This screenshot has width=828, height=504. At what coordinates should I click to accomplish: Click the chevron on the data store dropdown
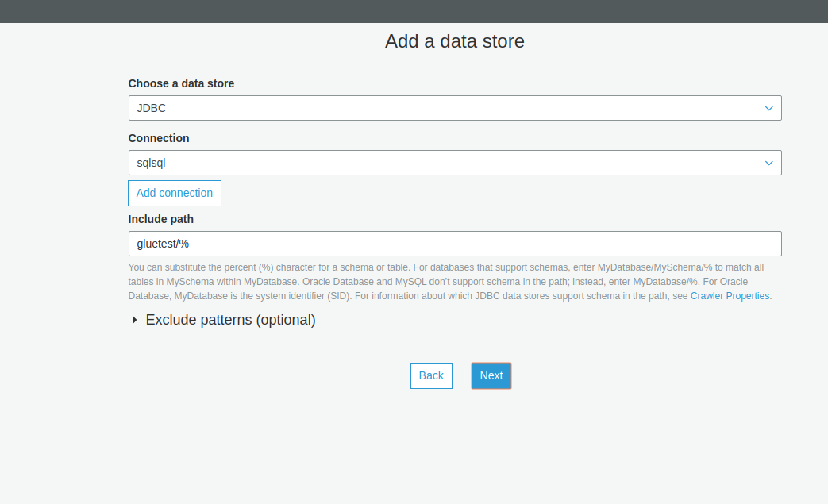768,108
